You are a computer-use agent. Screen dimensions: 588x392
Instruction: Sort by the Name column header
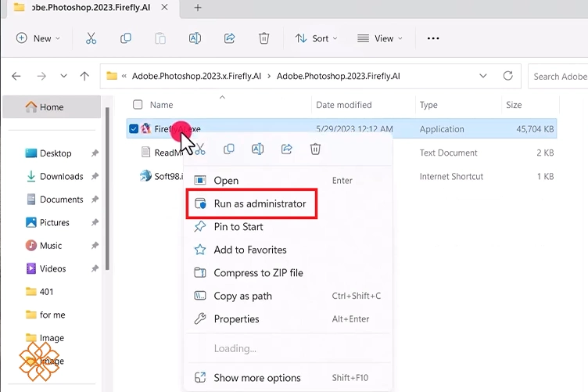tap(161, 105)
